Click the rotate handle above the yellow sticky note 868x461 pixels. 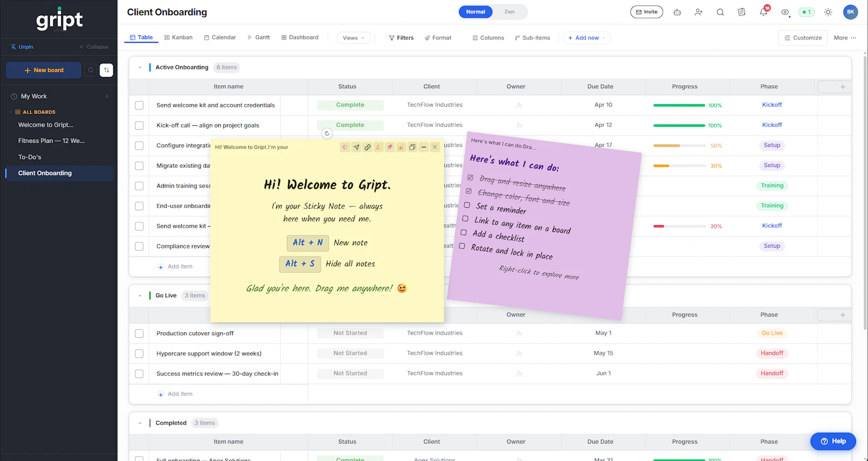click(327, 133)
